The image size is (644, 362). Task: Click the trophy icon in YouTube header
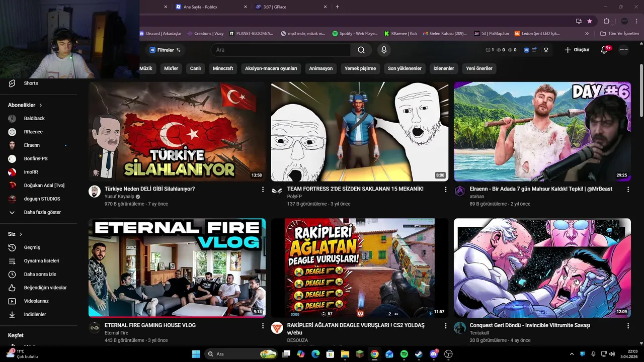[546, 50]
